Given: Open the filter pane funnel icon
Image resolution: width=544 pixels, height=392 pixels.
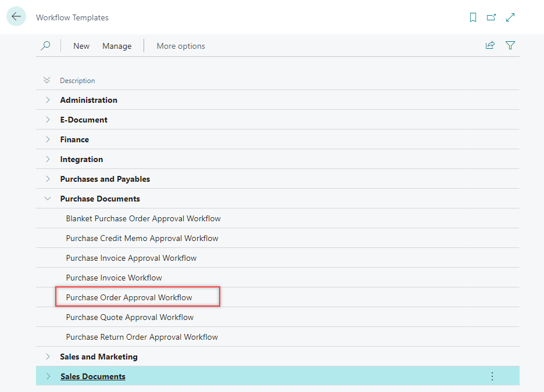Looking at the screenshot, I should tap(510, 45).
